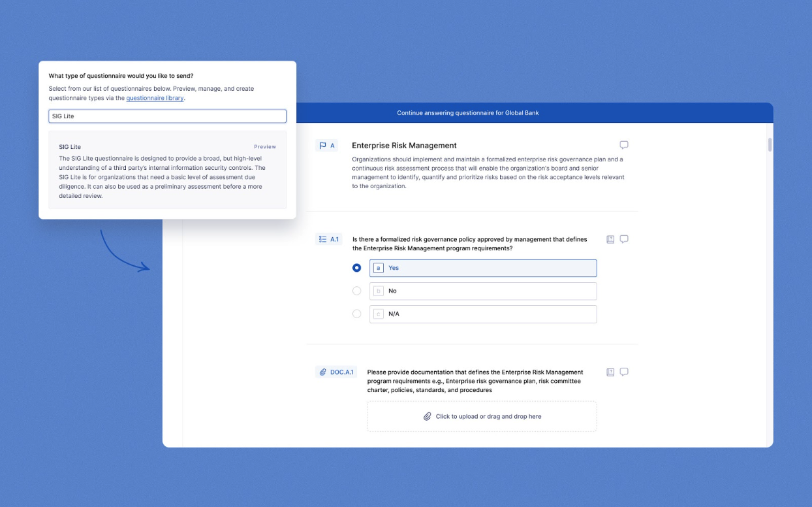Choose the N/A answer option box
812x507 pixels.
coord(483,314)
